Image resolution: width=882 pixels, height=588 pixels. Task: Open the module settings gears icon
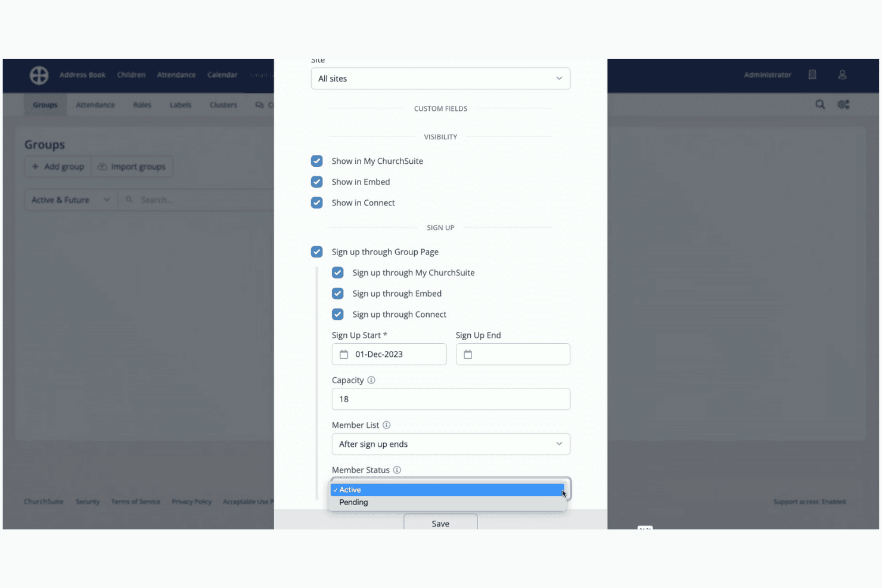843,104
